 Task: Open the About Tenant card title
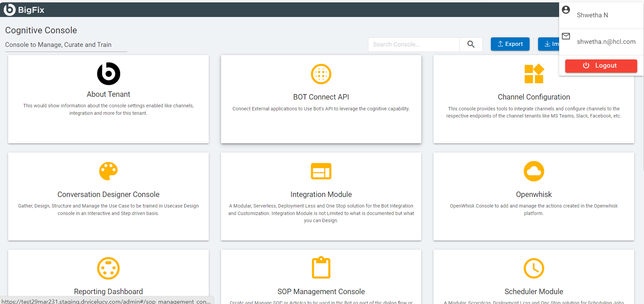click(x=108, y=94)
